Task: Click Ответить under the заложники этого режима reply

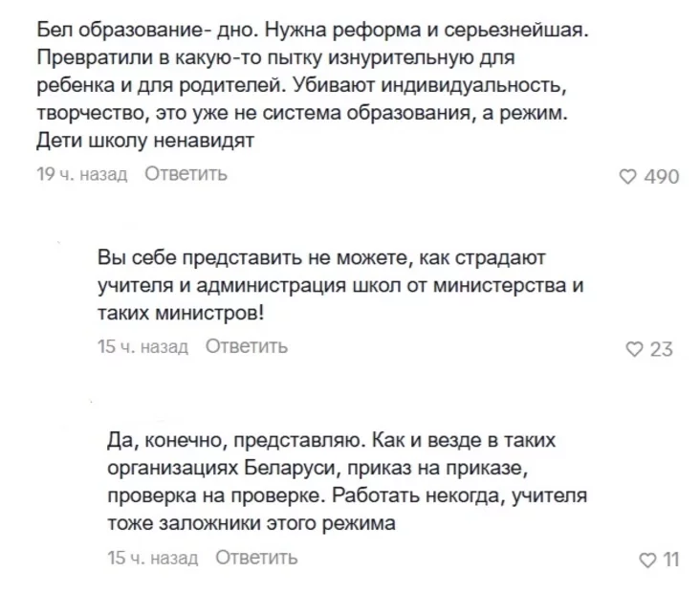Action: point(256,558)
